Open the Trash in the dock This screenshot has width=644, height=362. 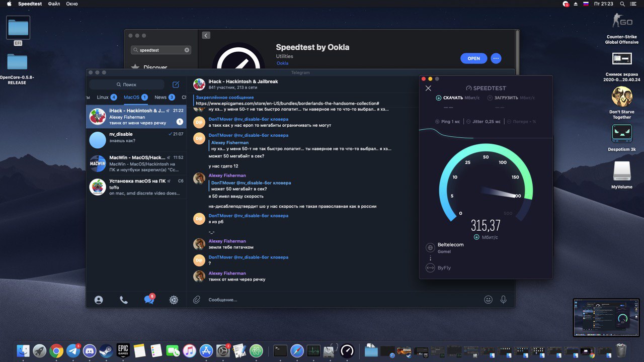(621, 350)
